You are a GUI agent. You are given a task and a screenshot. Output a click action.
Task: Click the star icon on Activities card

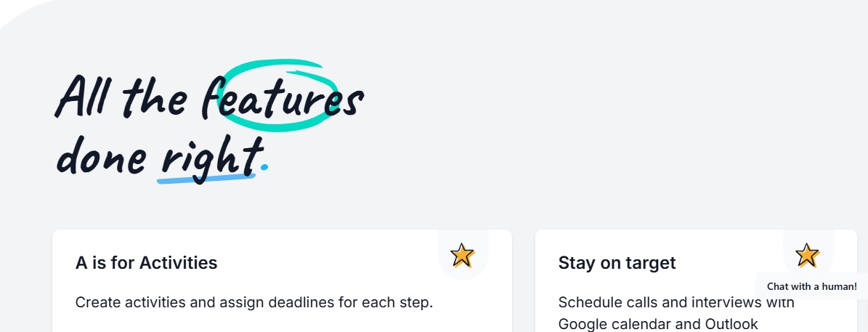[x=462, y=255]
